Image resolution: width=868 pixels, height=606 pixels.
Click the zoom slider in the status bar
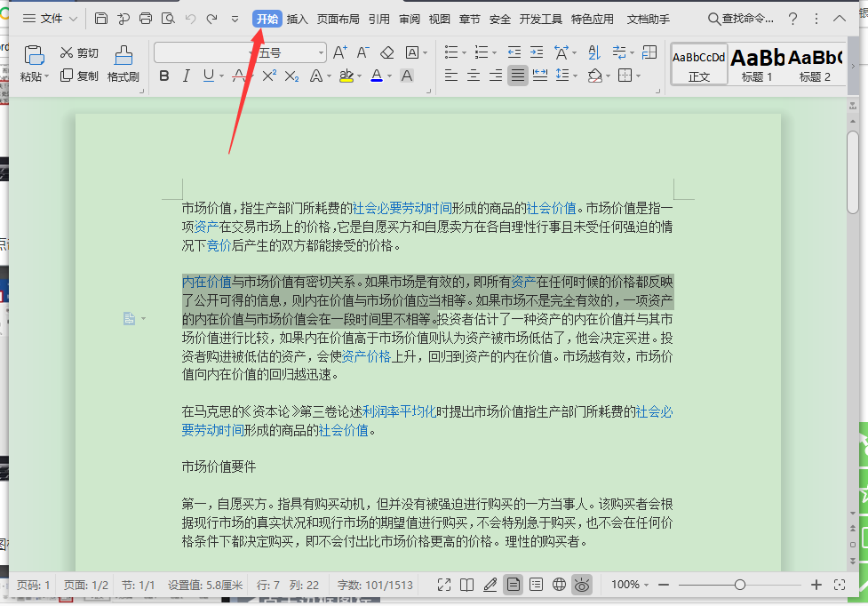pyautogui.click(x=739, y=585)
